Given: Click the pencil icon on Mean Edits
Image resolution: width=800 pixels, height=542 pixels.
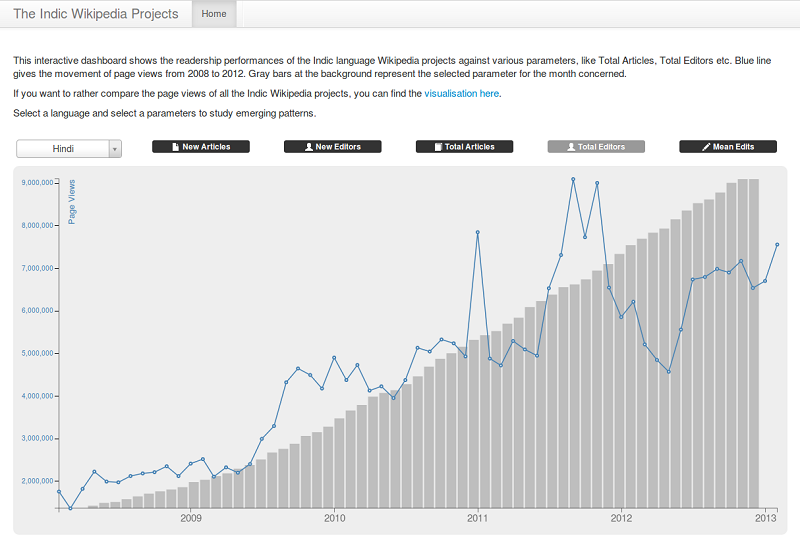Looking at the screenshot, I should 707,147.
